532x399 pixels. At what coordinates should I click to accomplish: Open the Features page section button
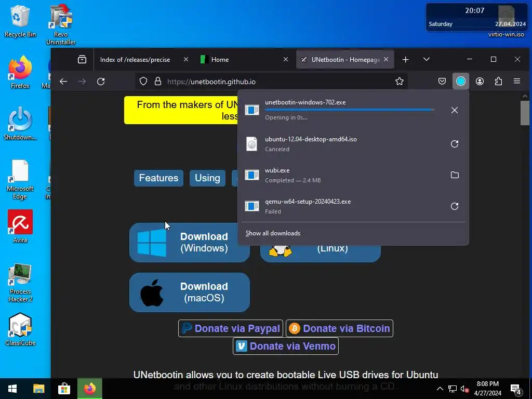[158, 178]
